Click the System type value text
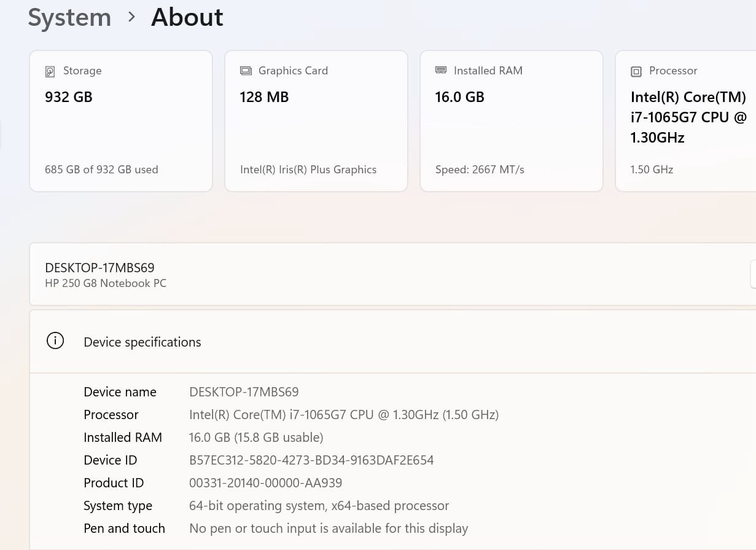The height and width of the screenshot is (550, 756). 319,506
